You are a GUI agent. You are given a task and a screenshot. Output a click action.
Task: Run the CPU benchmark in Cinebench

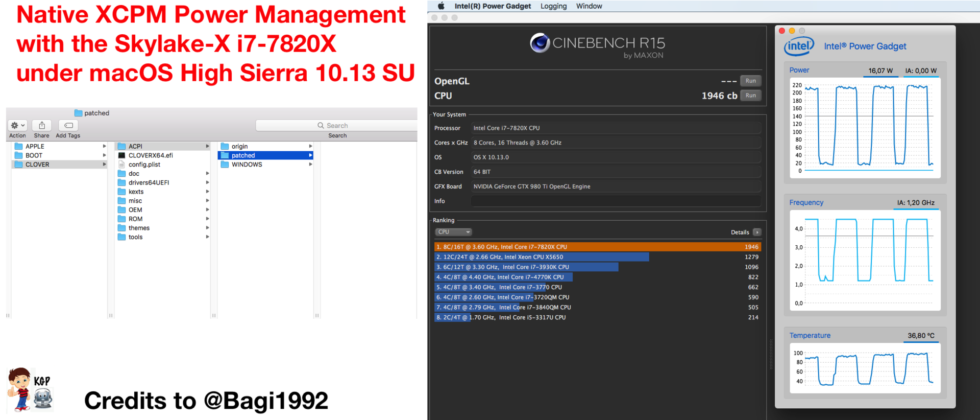pyautogui.click(x=750, y=96)
